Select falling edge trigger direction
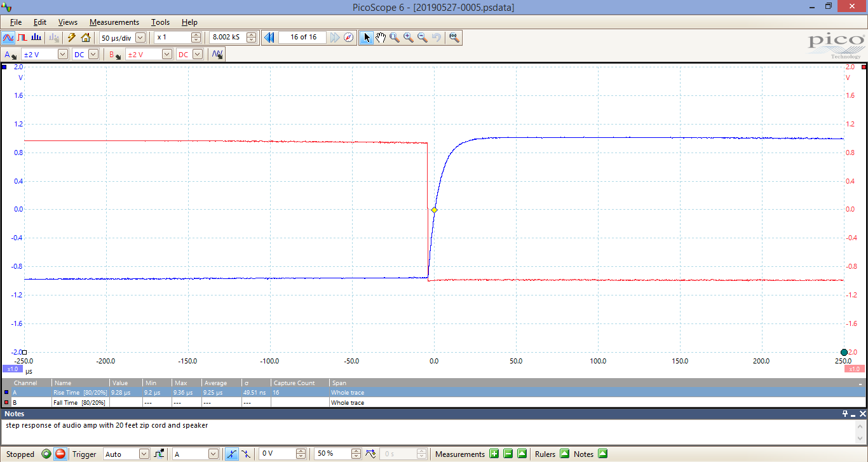The width and height of the screenshot is (868, 462). point(245,454)
